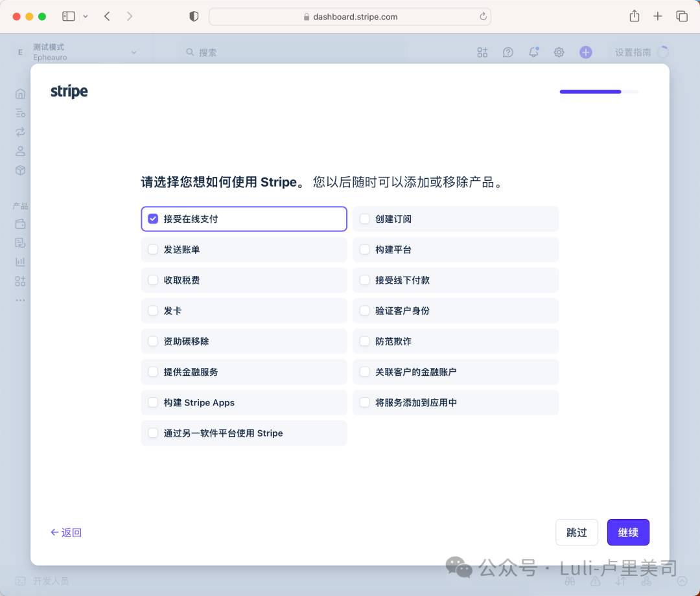700x596 pixels.
Task: Open the reporting bar chart icon
Action: pyautogui.click(x=21, y=262)
